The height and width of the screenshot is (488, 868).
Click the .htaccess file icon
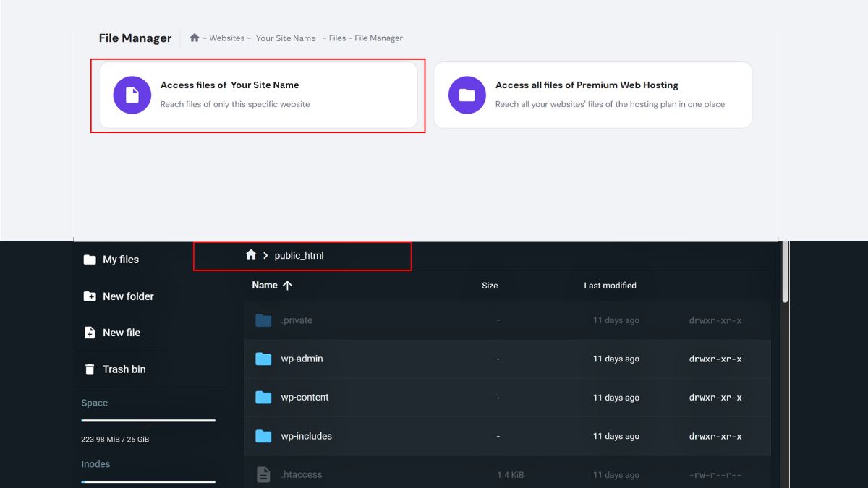coord(263,474)
